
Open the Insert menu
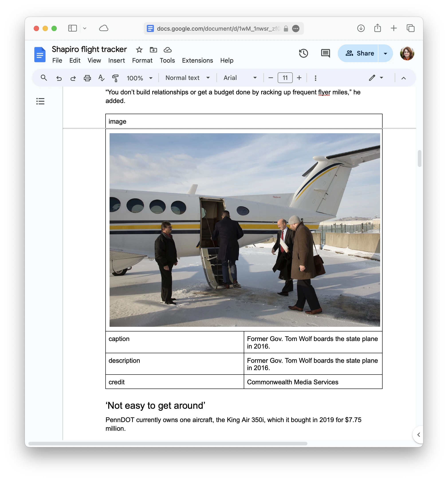(x=116, y=60)
